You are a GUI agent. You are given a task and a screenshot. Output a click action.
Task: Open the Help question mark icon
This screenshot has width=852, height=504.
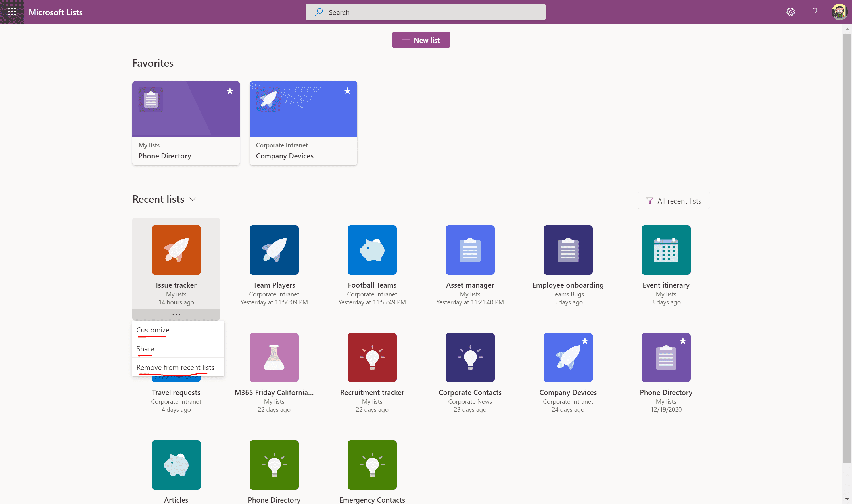coord(814,12)
